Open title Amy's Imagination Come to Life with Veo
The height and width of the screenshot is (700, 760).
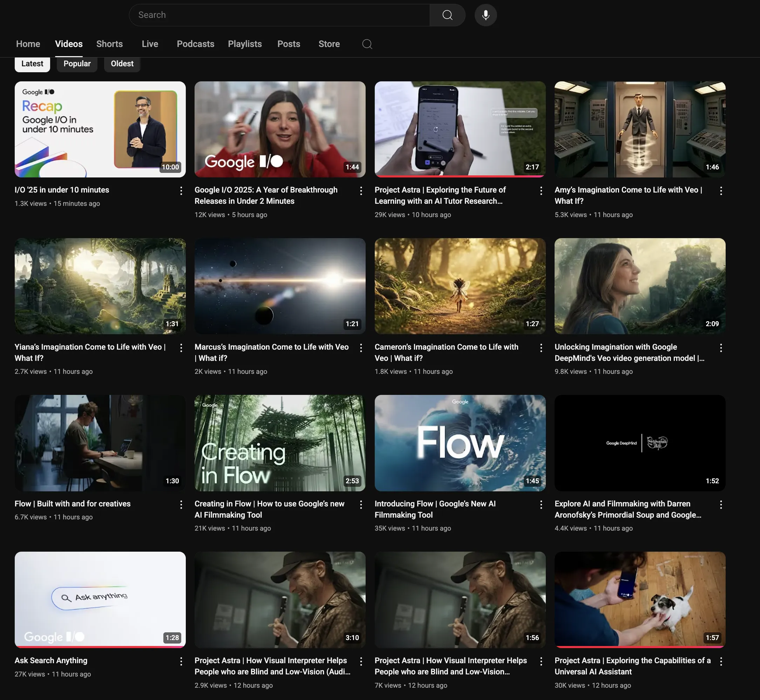coord(628,195)
